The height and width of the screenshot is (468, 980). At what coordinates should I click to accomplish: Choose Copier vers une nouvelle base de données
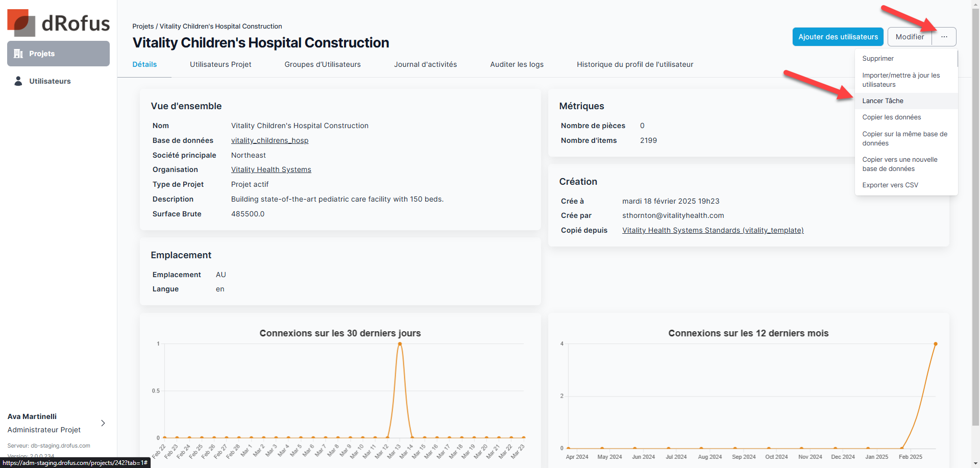(x=899, y=164)
